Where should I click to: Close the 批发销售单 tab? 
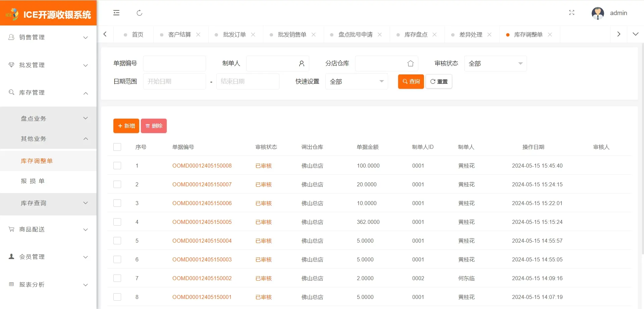(314, 35)
